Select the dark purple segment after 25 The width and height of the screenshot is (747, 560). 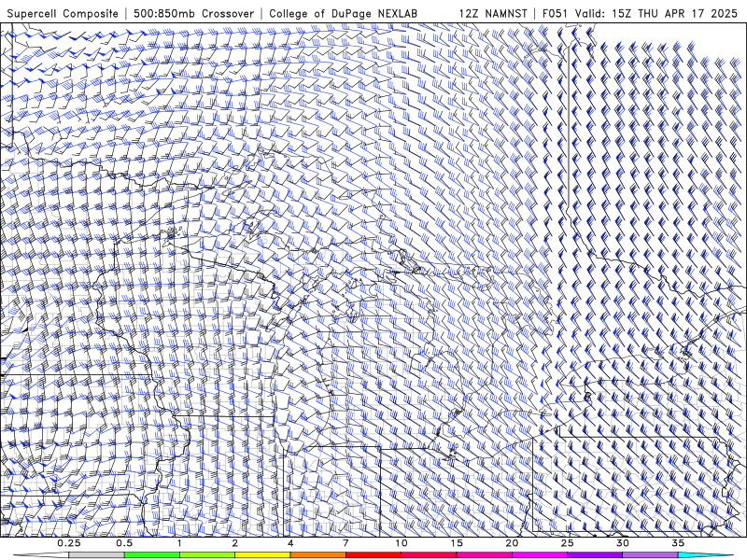pyautogui.click(x=595, y=555)
